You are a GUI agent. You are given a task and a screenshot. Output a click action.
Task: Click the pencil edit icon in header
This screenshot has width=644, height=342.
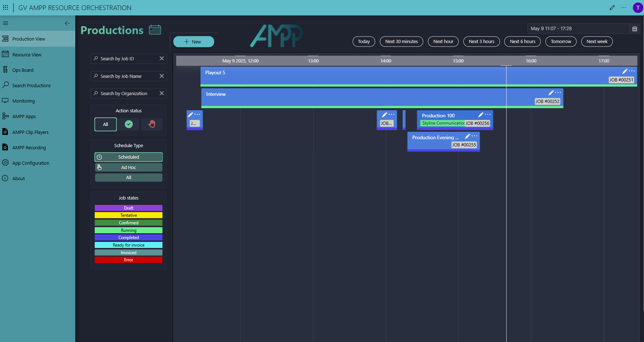coord(612,8)
